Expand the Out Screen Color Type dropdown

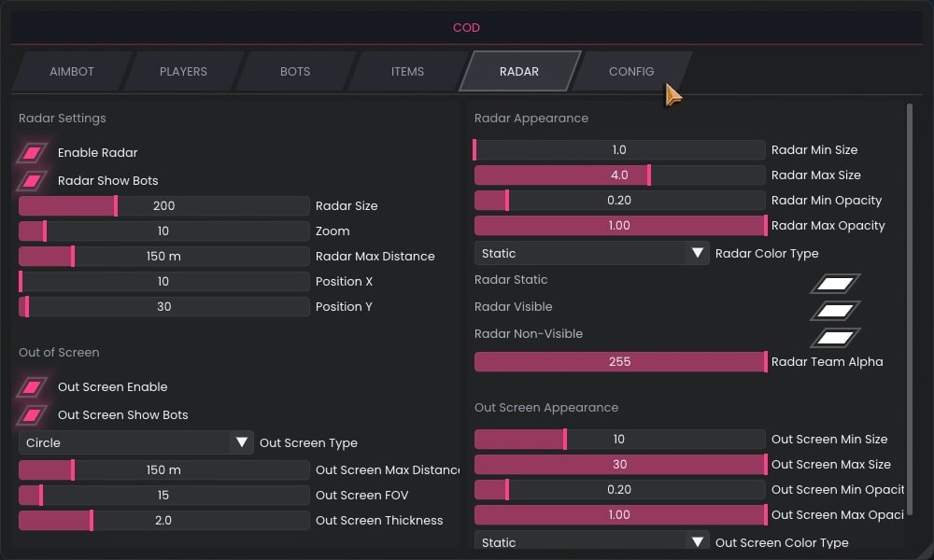[x=591, y=542]
